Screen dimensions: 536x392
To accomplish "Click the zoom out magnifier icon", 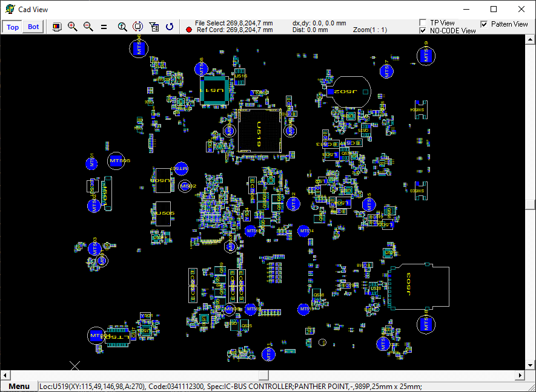I will tap(88, 27).
